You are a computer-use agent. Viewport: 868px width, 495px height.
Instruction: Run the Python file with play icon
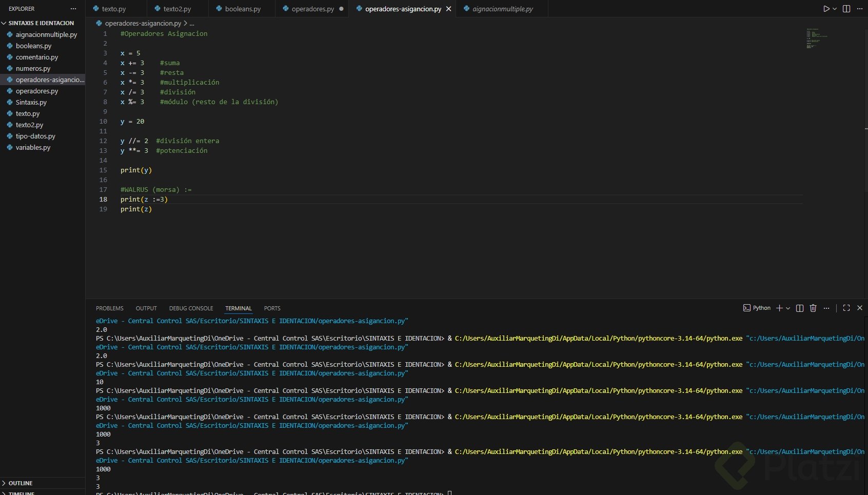(826, 9)
